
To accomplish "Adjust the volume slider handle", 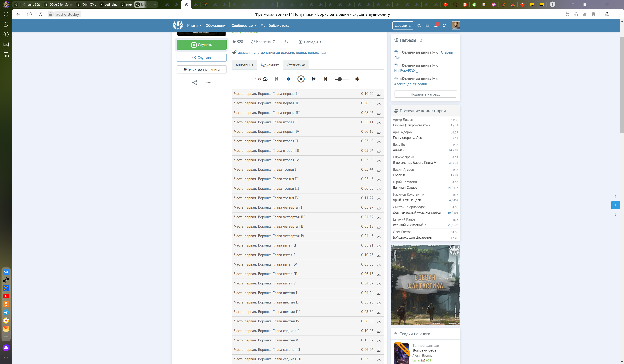I will (340, 79).
